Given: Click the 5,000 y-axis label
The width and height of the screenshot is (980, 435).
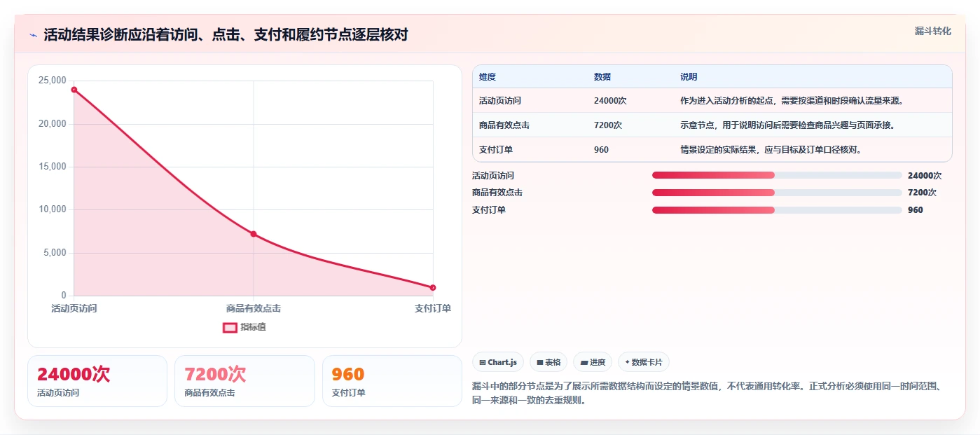Looking at the screenshot, I should [55, 253].
